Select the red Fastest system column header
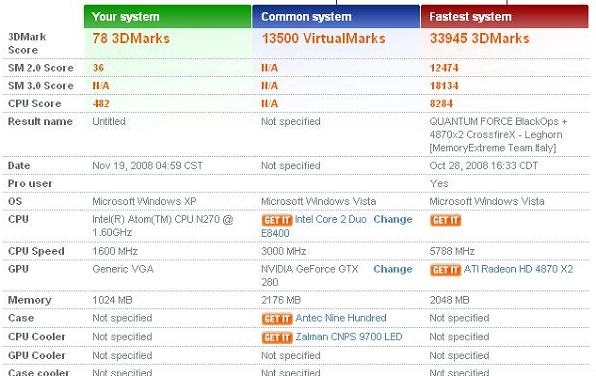 pyautogui.click(x=505, y=17)
